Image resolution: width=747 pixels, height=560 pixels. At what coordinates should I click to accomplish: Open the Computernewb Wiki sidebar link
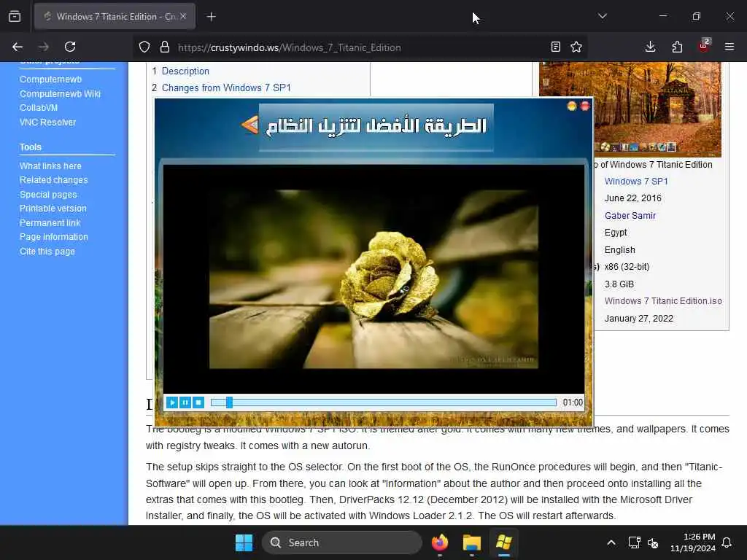pos(60,94)
